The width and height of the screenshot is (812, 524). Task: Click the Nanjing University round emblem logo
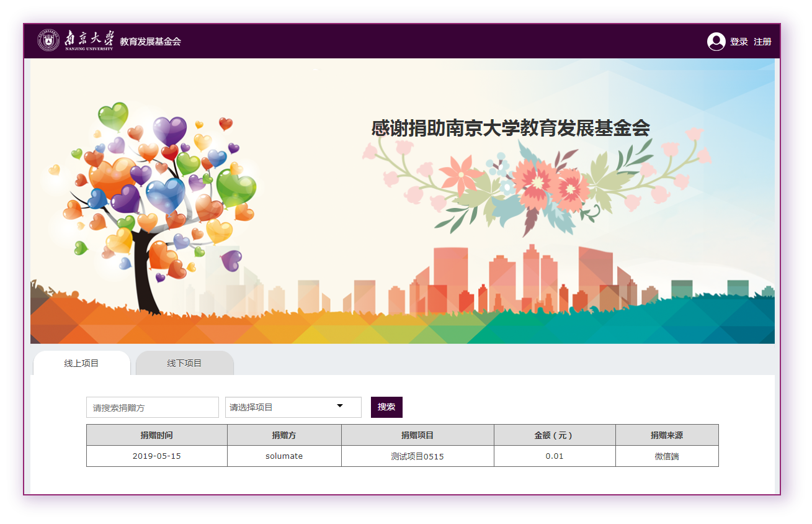pyautogui.click(x=49, y=41)
